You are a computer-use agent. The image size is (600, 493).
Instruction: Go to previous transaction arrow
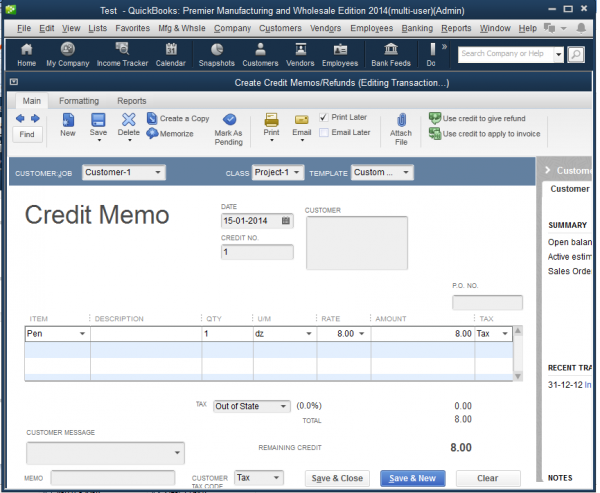20,119
